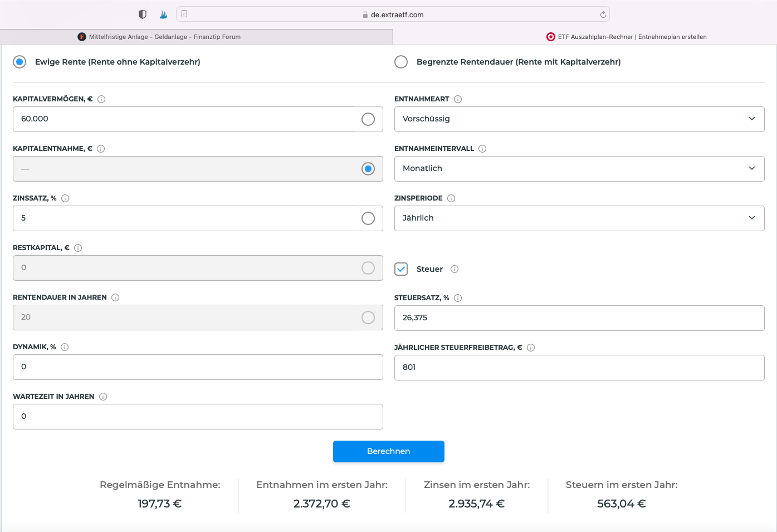Click the privacy shield icon in toolbar
This screenshot has height=532, width=777.
pos(143,14)
